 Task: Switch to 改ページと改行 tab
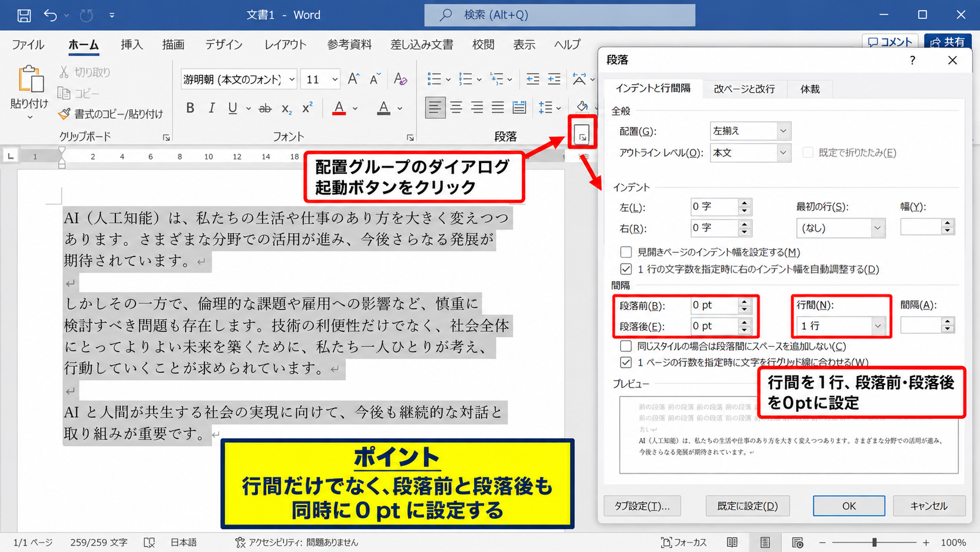(744, 89)
